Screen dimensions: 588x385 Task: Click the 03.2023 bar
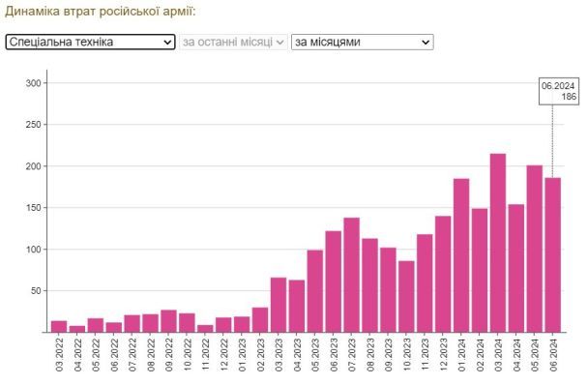(279, 305)
